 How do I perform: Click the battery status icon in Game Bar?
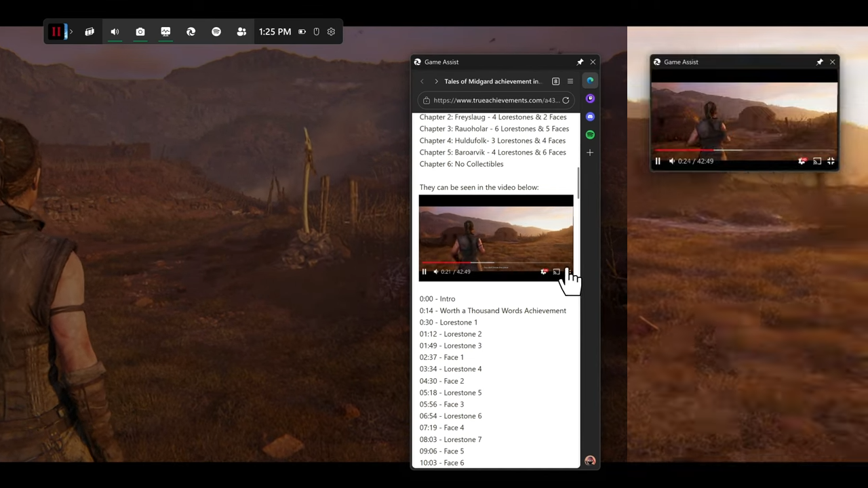click(302, 32)
